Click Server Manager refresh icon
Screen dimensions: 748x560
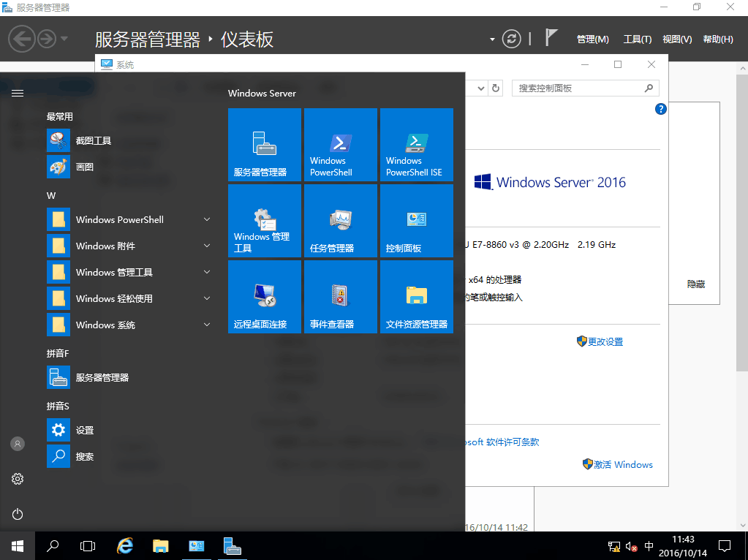click(x=511, y=39)
